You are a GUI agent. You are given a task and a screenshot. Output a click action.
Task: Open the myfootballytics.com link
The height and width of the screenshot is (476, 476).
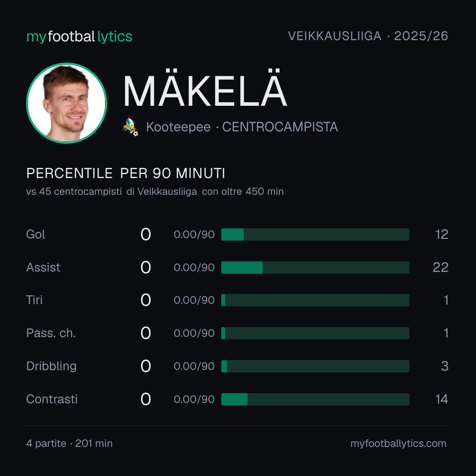pos(398,443)
